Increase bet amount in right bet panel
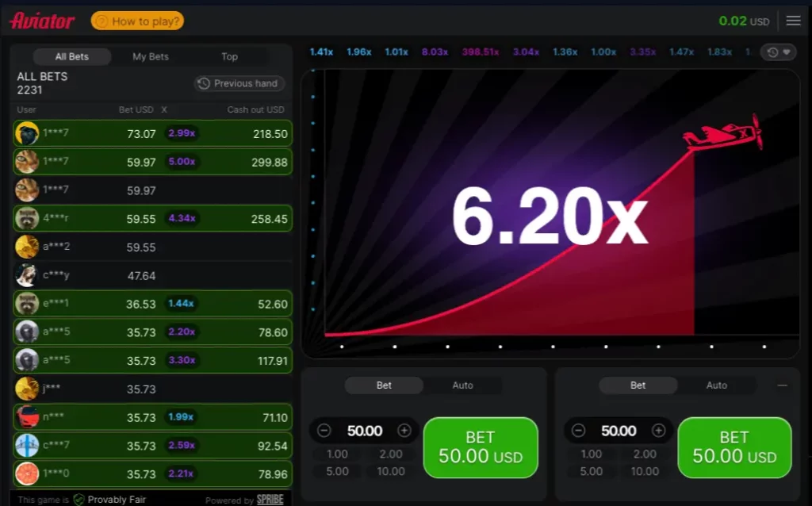The width and height of the screenshot is (812, 506). [x=659, y=431]
